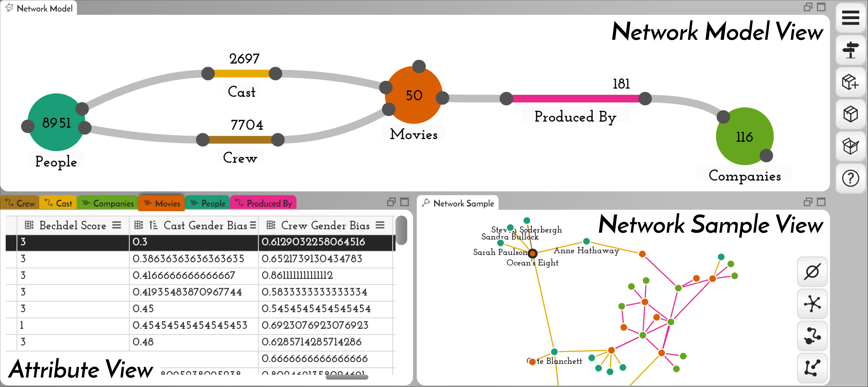This screenshot has height=387, width=868.
Task: Select the orange Movies node circle
Action: (414, 95)
